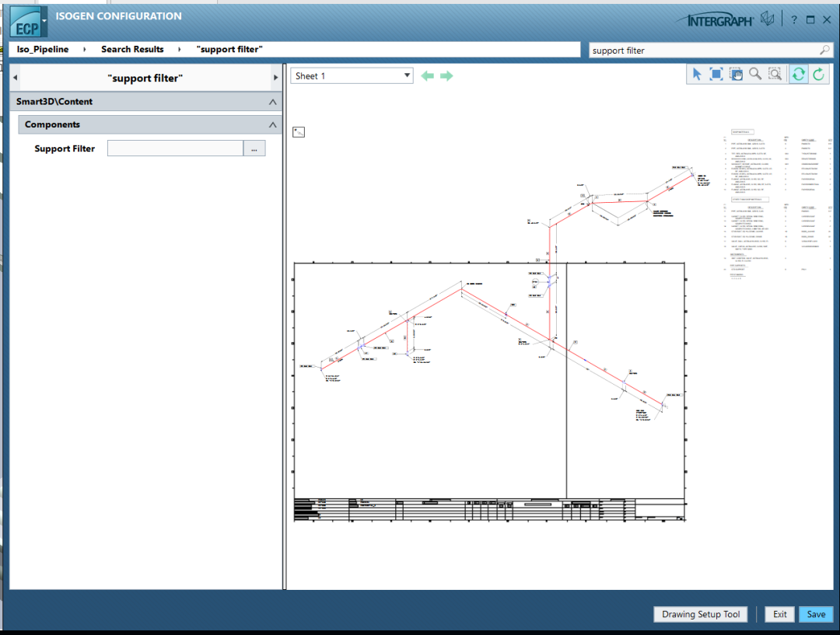Expand arrow after Search Results breadcrumb
840x635 pixels.
click(x=180, y=49)
